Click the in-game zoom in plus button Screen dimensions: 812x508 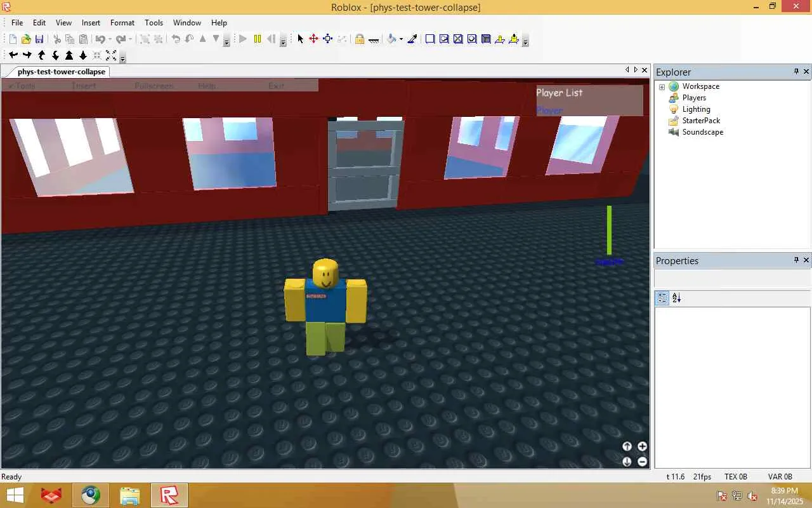point(642,446)
